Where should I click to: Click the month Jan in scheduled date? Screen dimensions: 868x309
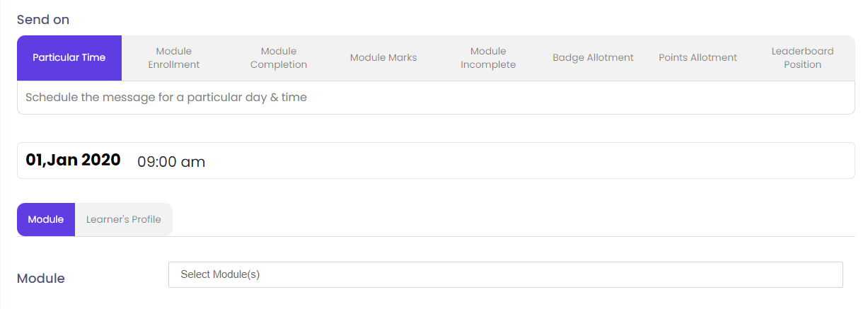(63, 160)
